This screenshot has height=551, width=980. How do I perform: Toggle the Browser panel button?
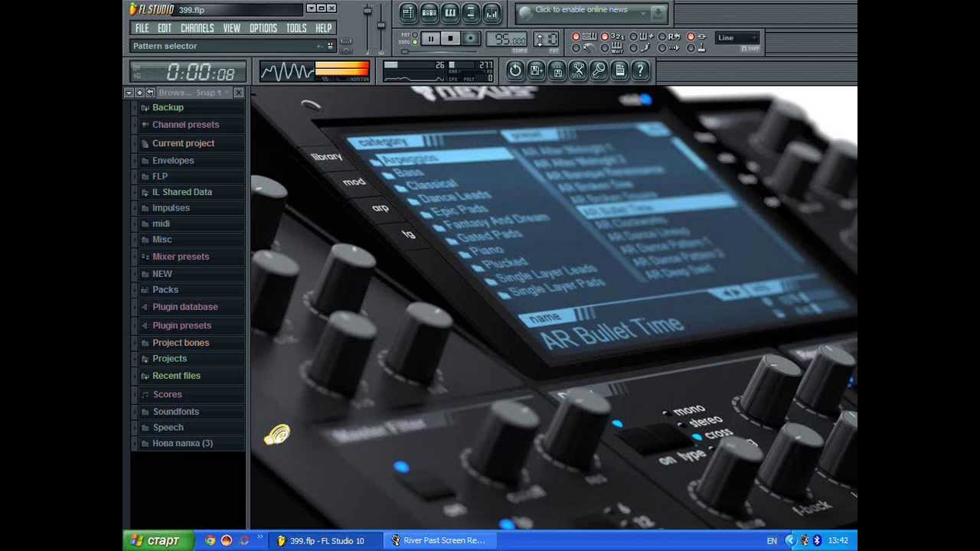tap(471, 13)
